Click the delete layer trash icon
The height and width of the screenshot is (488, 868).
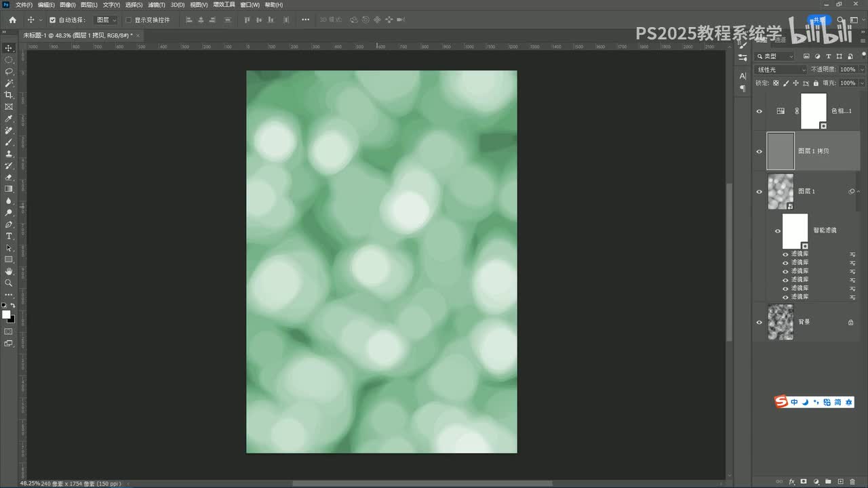point(852,482)
